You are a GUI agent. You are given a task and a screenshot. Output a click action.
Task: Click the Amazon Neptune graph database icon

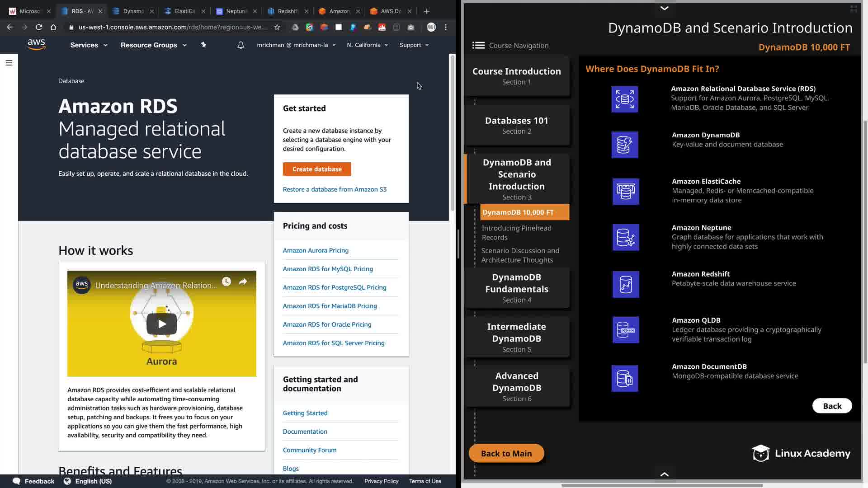tap(626, 237)
